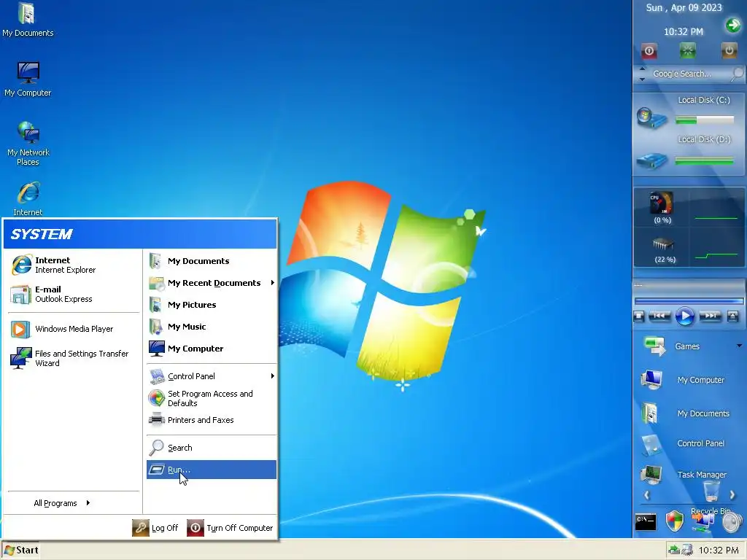The width and height of the screenshot is (747, 560).
Task: Click the eject button in sidebar player
Action: click(732, 316)
